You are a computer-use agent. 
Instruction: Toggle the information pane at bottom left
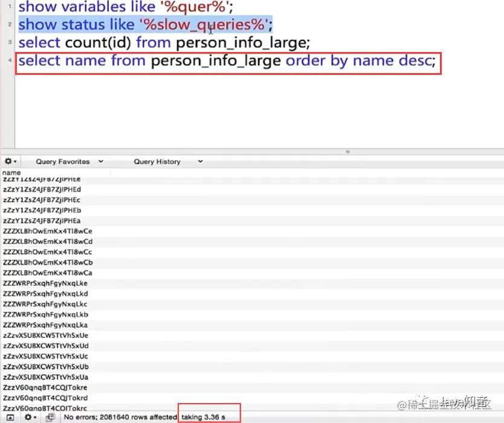(x=10, y=418)
